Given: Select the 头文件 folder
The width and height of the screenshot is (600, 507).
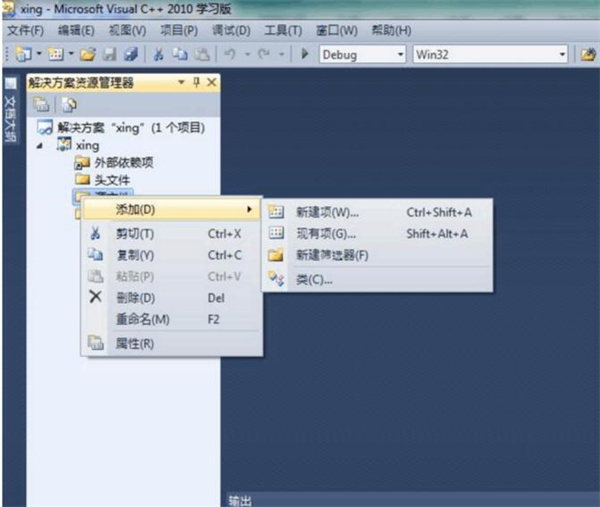Looking at the screenshot, I should click(x=102, y=179).
